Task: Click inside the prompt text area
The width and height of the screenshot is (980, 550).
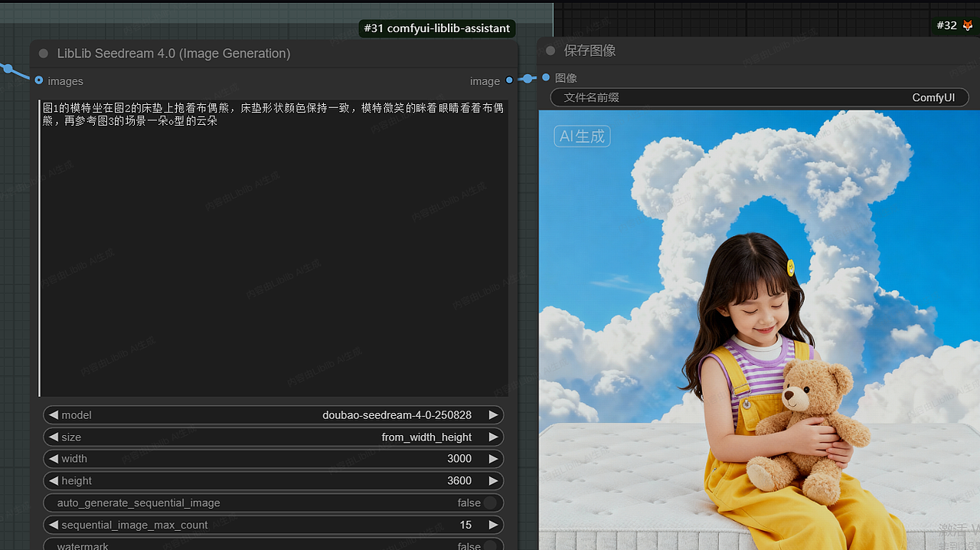Action: [273, 248]
